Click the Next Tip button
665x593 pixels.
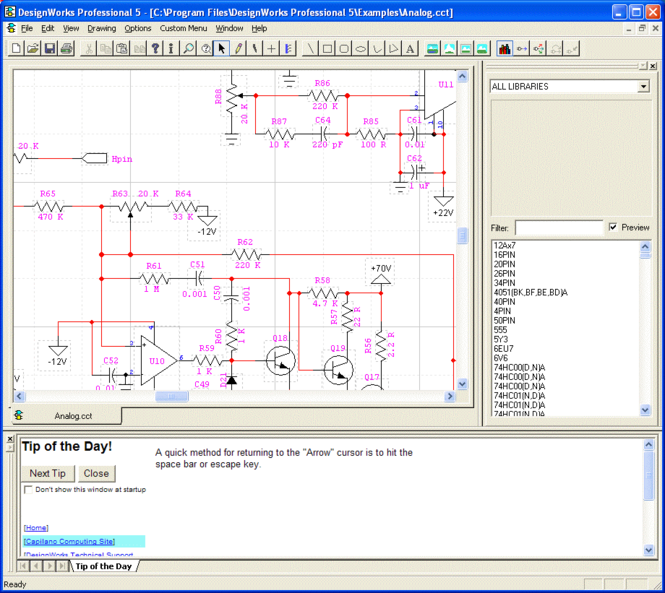tap(47, 473)
